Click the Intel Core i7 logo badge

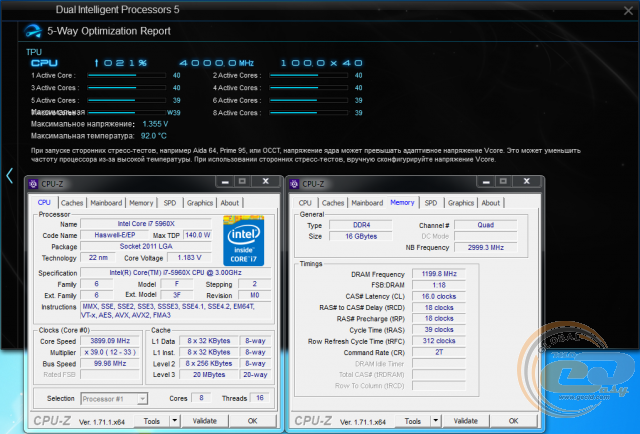click(244, 241)
